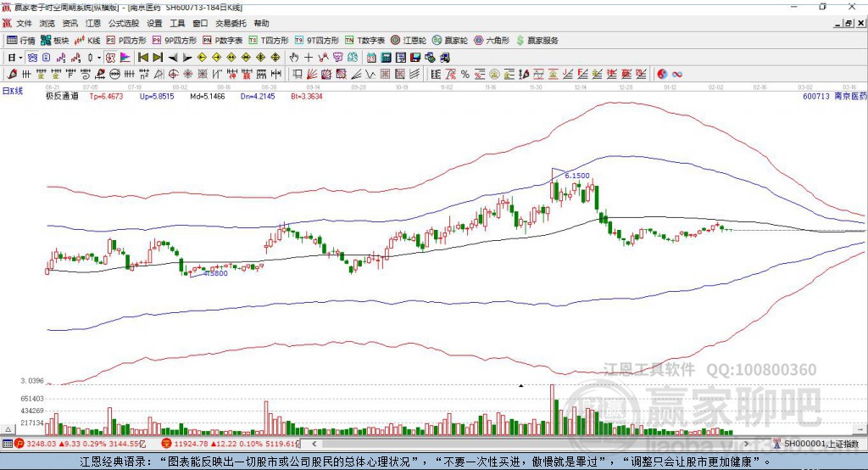This screenshot has height=470, width=868.
Task: Click the vertical lines tool icon
Action: (26, 74)
